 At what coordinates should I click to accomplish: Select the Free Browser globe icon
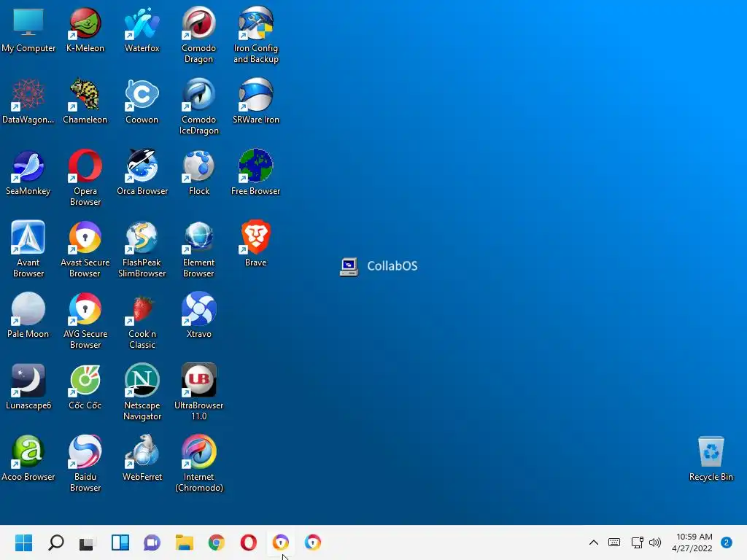coord(256,172)
